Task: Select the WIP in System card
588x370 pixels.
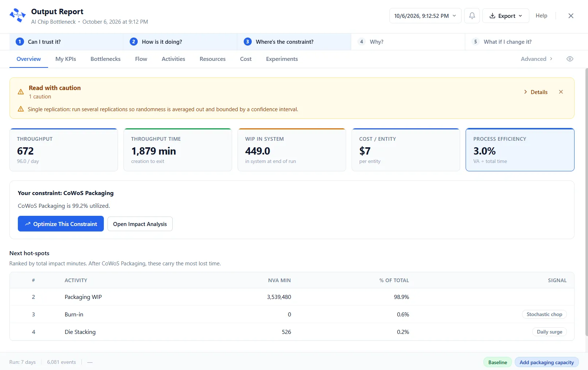Action: point(292,149)
